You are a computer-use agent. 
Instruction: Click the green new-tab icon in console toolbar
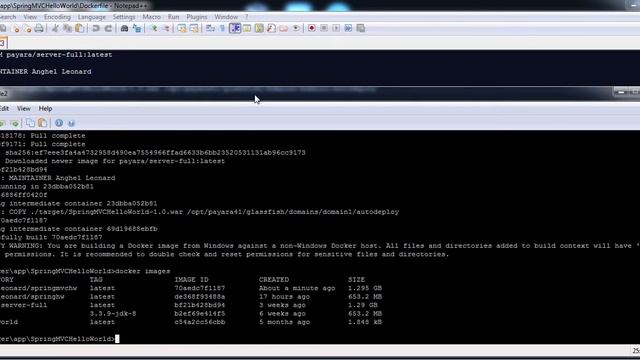pos(15,123)
